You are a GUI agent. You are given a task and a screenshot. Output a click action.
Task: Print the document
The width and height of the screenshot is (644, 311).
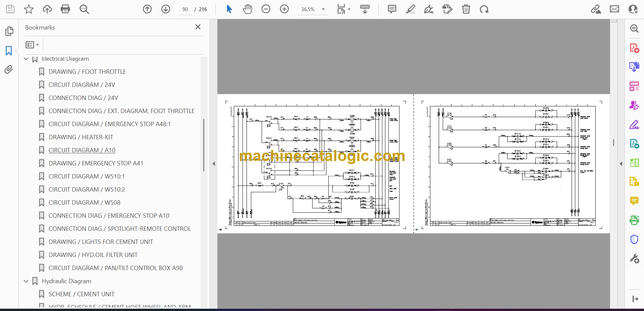coord(65,9)
